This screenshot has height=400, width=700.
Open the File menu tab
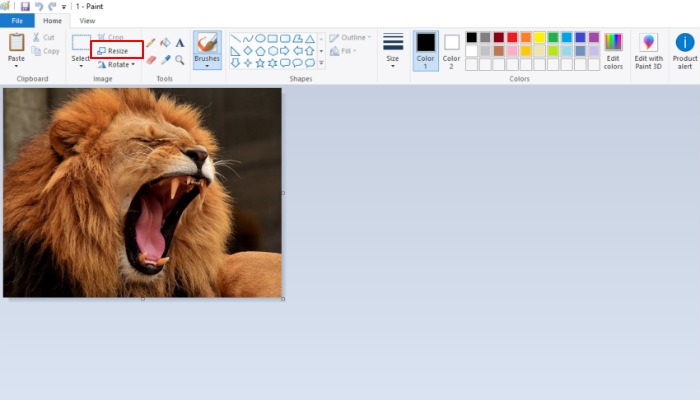17,21
